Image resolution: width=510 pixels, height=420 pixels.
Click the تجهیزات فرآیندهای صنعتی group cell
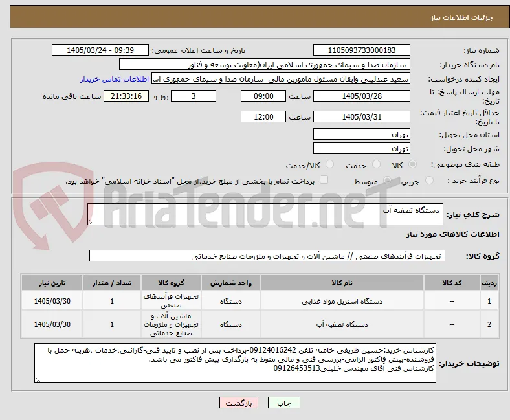click(x=171, y=301)
